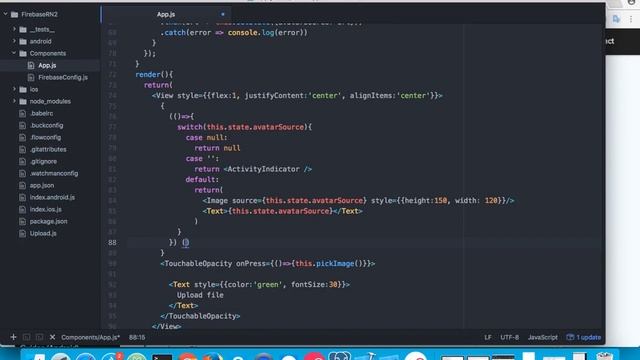Click the closing </View> tag
Viewport: 640px width, 360px height.
click(167, 326)
